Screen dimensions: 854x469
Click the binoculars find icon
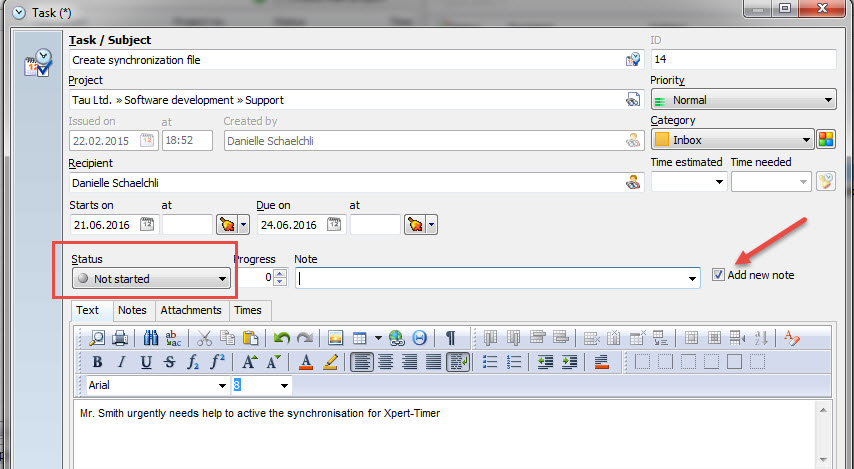click(151, 338)
